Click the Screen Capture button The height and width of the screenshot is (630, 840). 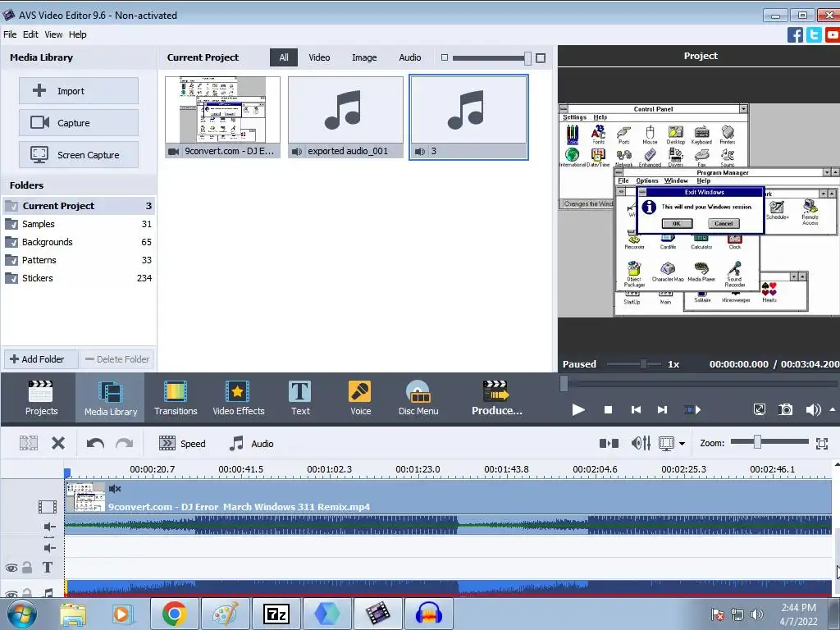pos(79,155)
